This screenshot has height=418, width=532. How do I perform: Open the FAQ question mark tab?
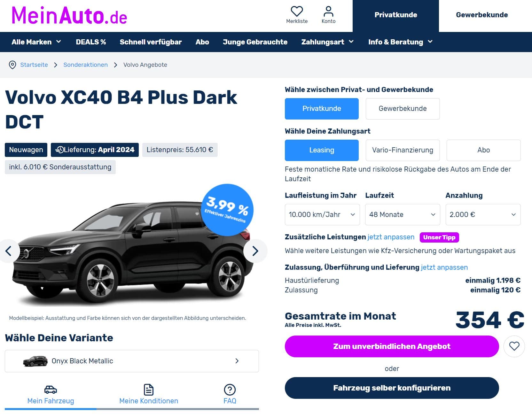[230, 394]
